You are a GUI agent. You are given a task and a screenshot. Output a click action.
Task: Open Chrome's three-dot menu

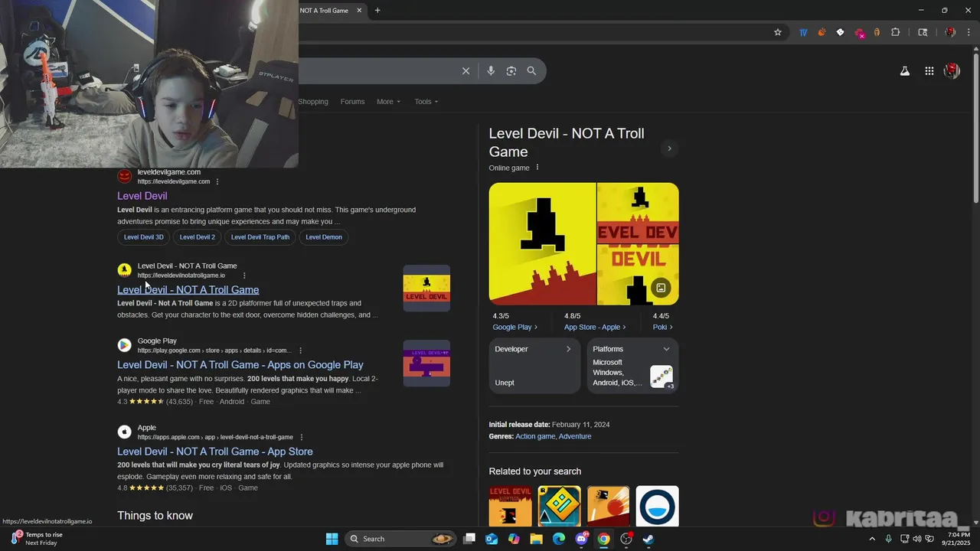pyautogui.click(x=969, y=32)
